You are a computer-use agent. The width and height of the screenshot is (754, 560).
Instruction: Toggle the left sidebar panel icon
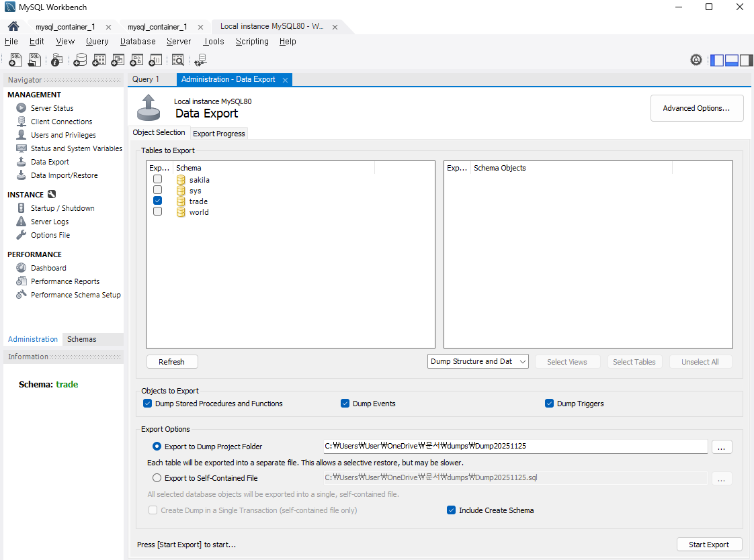tap(717, 60)
